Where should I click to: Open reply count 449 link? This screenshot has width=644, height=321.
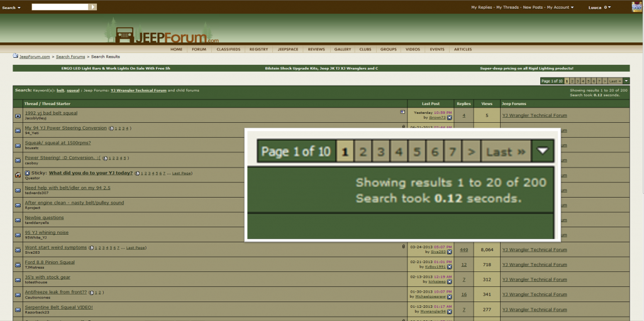coord(464,249)
